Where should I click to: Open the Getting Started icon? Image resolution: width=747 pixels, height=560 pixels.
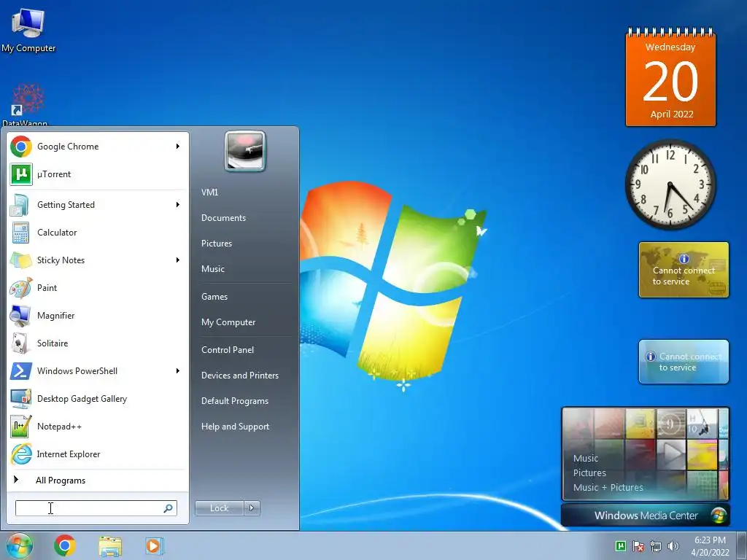(21, 205)
